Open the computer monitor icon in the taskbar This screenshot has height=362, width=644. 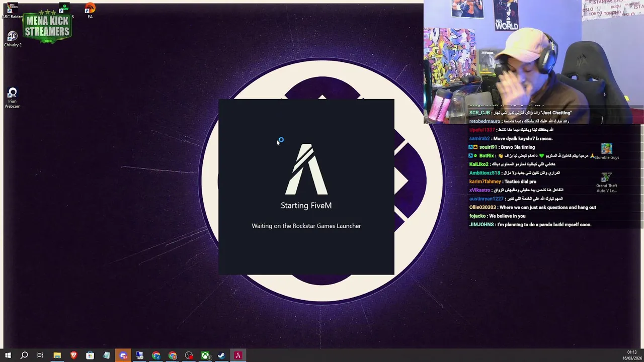(x=139, y=355)
